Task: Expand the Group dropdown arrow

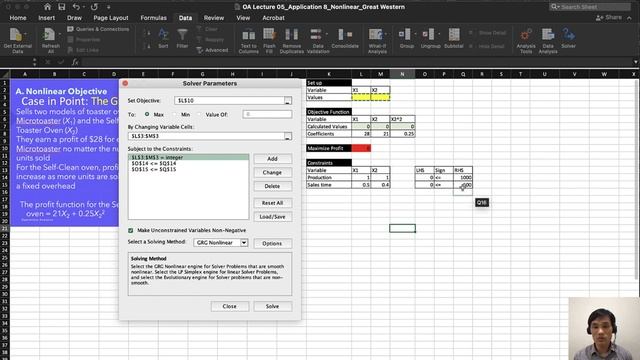Action: pyautogui.click(x=416, y=34)
